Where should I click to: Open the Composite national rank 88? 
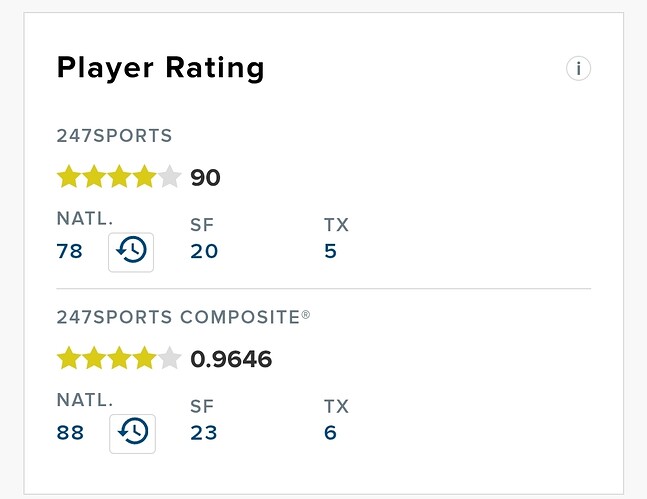click(70, 433)
